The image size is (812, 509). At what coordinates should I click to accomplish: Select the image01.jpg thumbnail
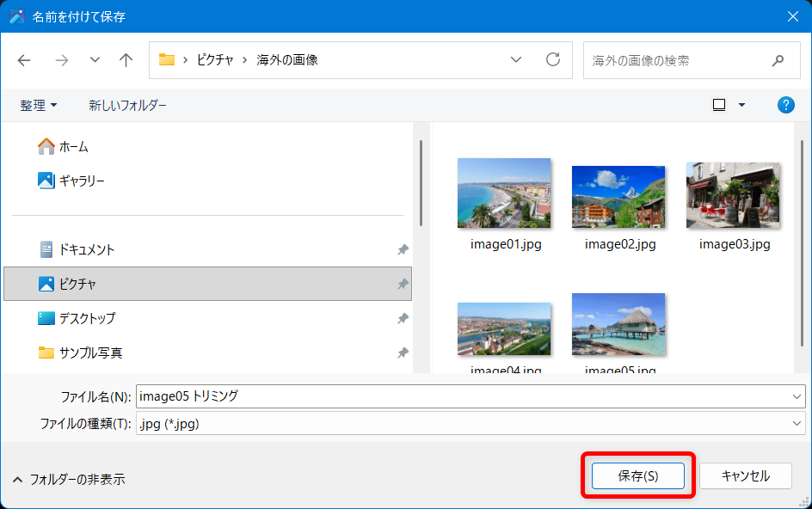click(x=504, y=193)
